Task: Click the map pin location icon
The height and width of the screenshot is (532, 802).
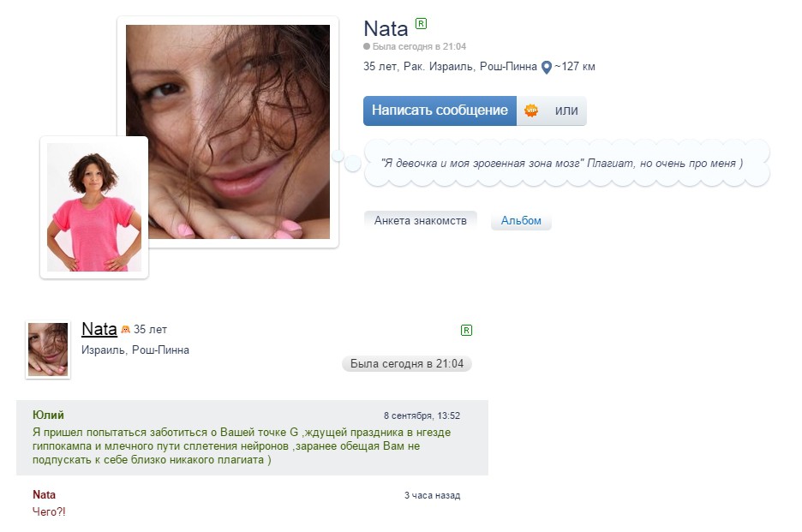Action: (546, 67)
